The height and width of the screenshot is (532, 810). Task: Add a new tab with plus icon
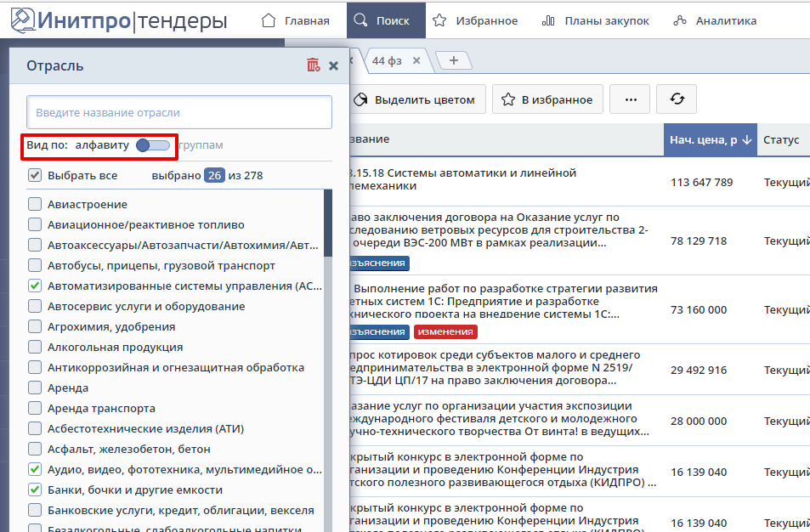point(454,60)
